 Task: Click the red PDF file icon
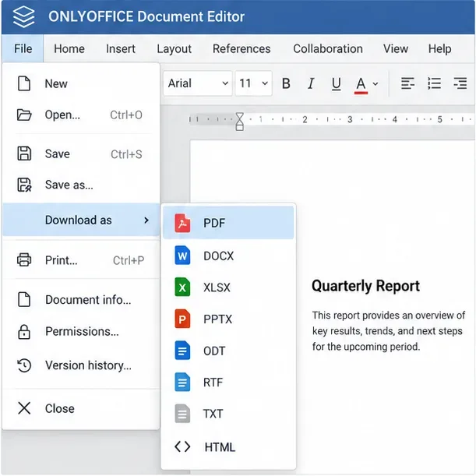(x=182, y=223)
